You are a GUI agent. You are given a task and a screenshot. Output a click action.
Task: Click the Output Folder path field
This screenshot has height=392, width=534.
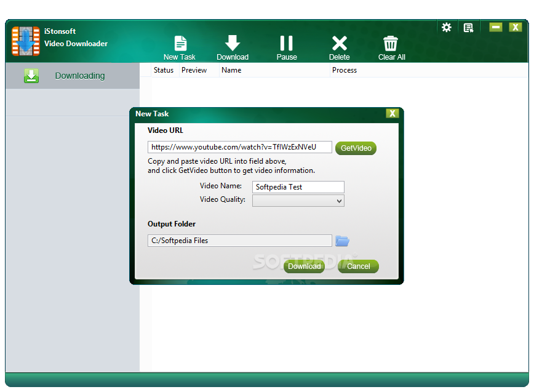[240, 241]
